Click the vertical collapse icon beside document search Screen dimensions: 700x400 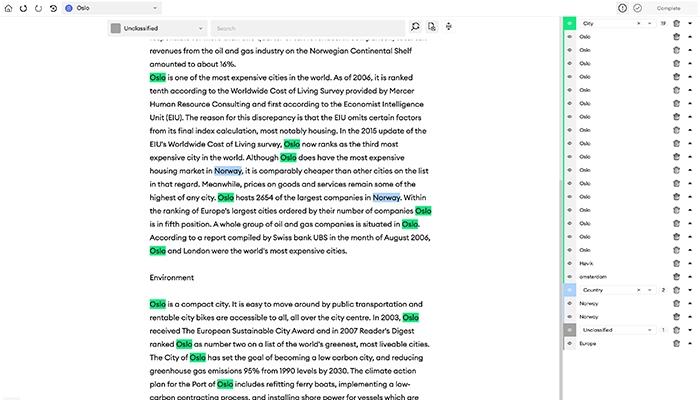click(x=449, y=27)
